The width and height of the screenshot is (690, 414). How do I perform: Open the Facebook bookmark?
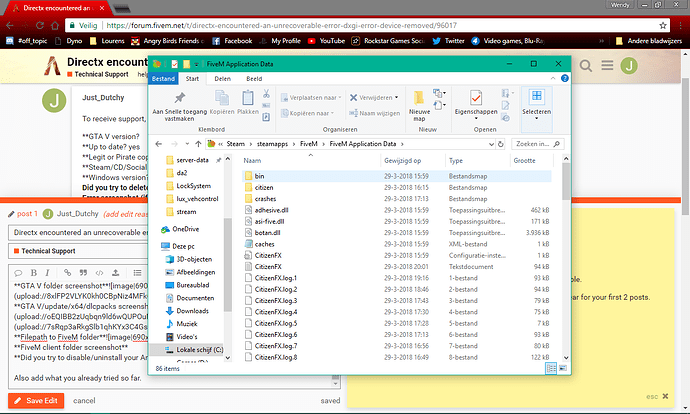tap(232, 41)
